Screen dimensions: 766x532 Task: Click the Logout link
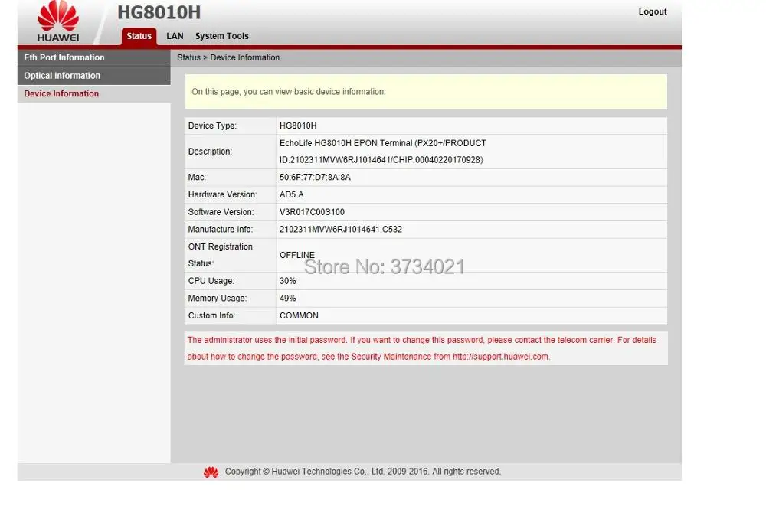[x=652, y=11]
